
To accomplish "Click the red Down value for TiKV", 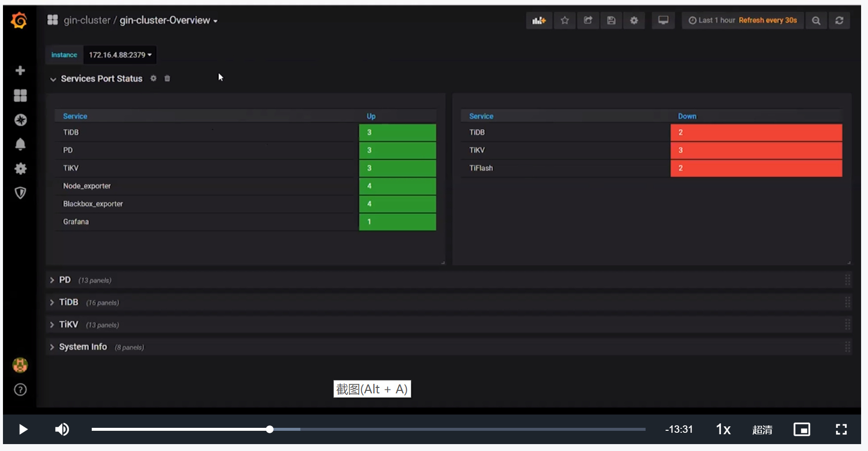I will [756, 150].
